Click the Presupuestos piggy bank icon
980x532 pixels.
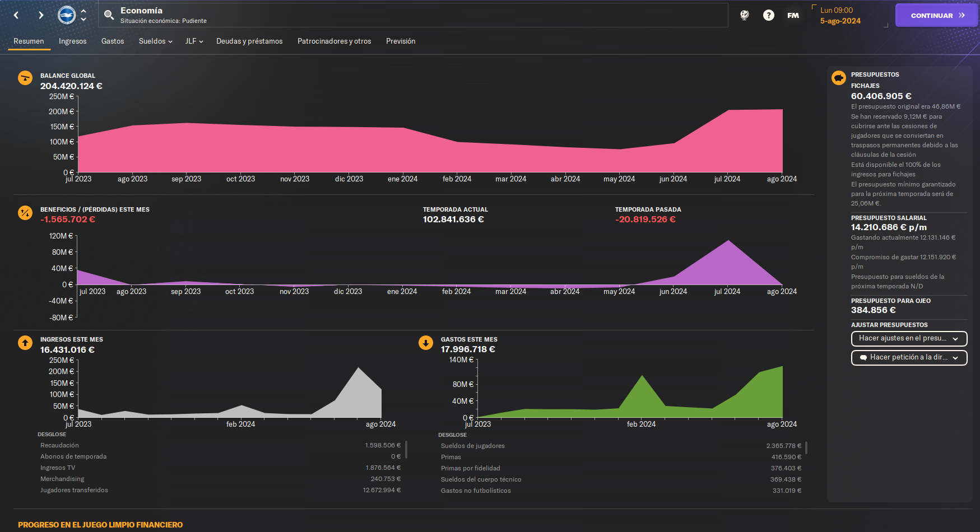pyautogui.click(x=839, y=78)
